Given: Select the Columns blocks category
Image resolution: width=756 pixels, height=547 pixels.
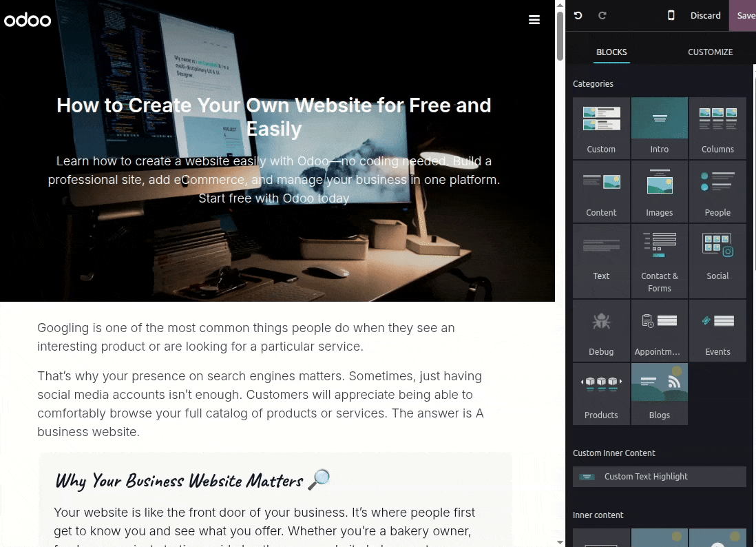Looking at the screenshot, I should (717, 128).
